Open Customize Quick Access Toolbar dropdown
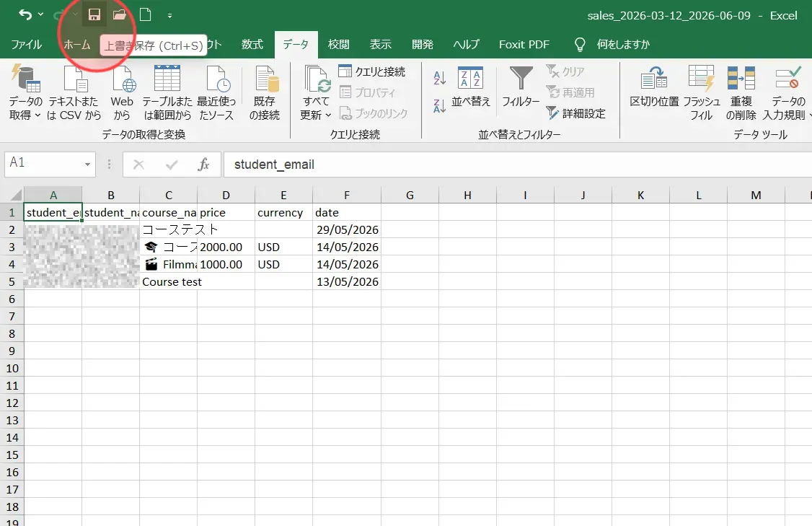This screenshot has height=526, width=812. 170,16
